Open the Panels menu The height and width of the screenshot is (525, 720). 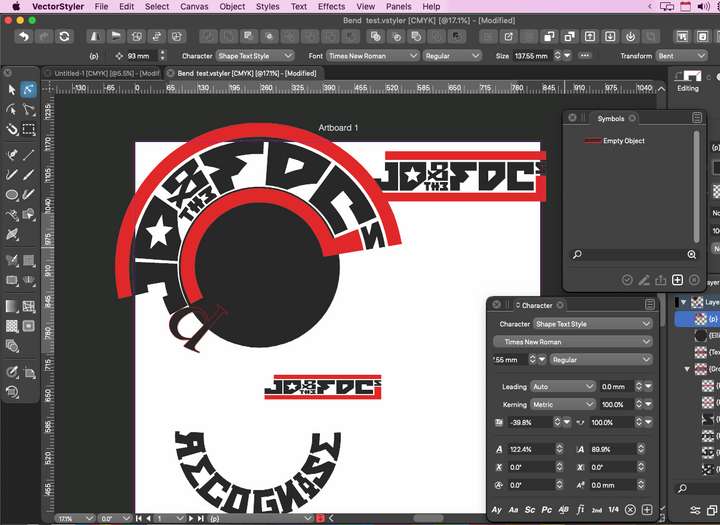[399, 6]
